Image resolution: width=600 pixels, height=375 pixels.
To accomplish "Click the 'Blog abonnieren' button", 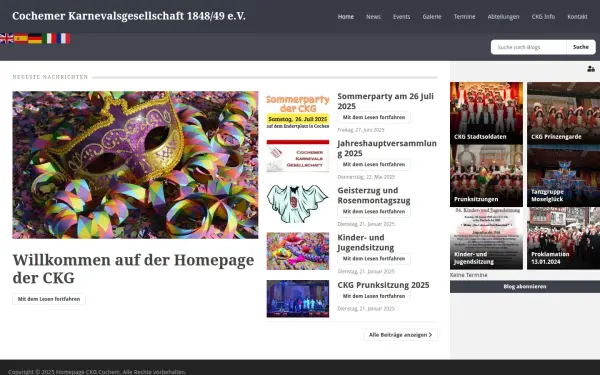I will click(525, 287).
